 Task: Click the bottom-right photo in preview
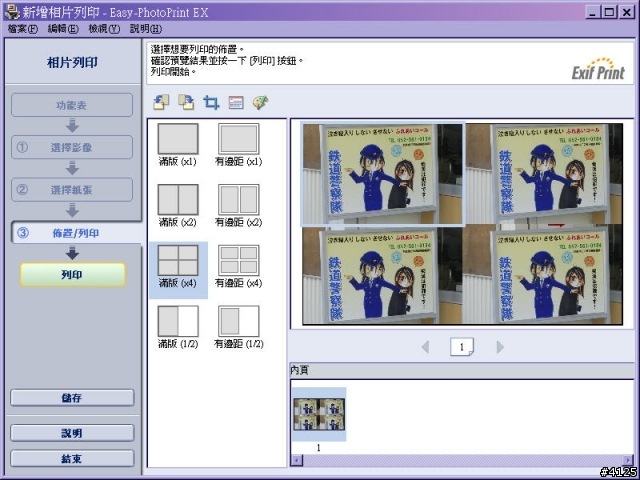coord(544,274)
